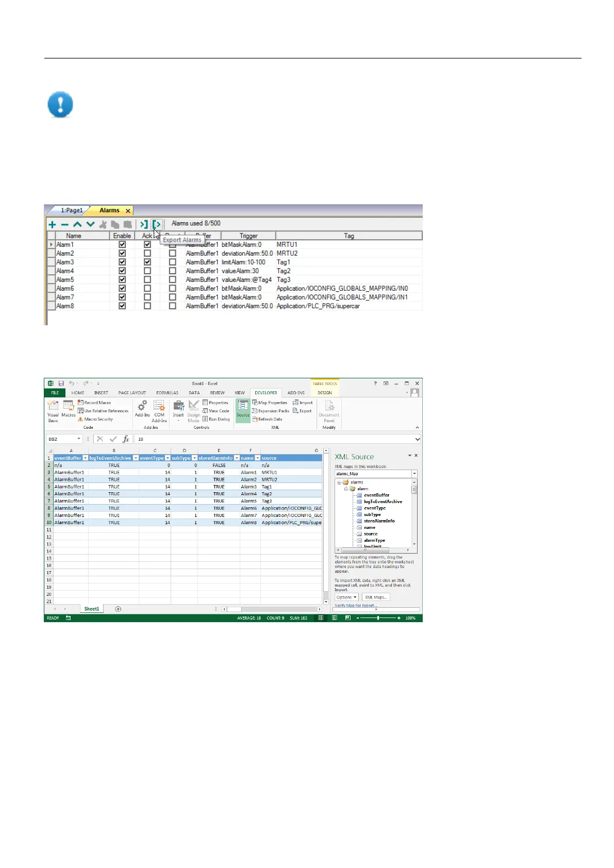
Task: Open the subType column filter dropdown
Action: 194,458
